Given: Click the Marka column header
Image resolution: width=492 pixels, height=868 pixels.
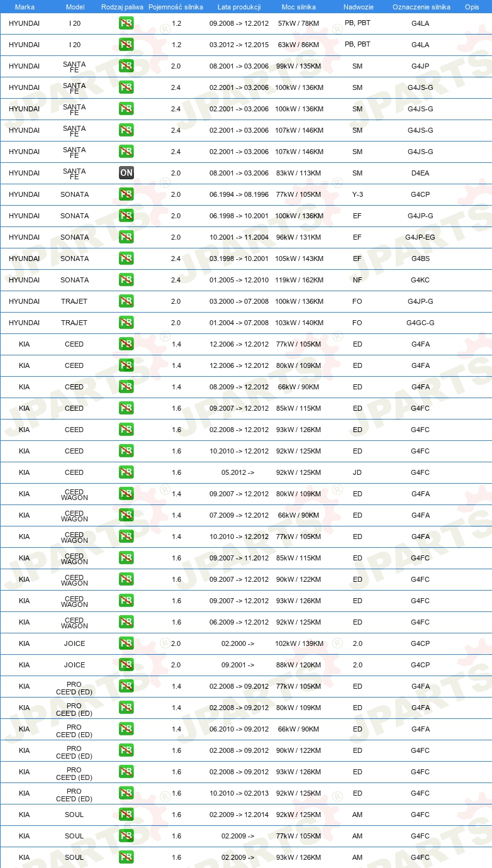Looking at the screenshot, I should click(25, 6).
